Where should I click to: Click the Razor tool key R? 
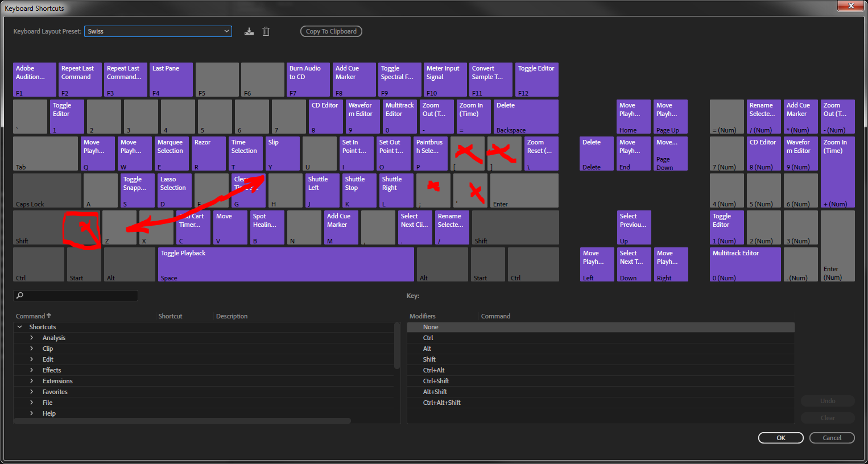(x=208, y=153)
